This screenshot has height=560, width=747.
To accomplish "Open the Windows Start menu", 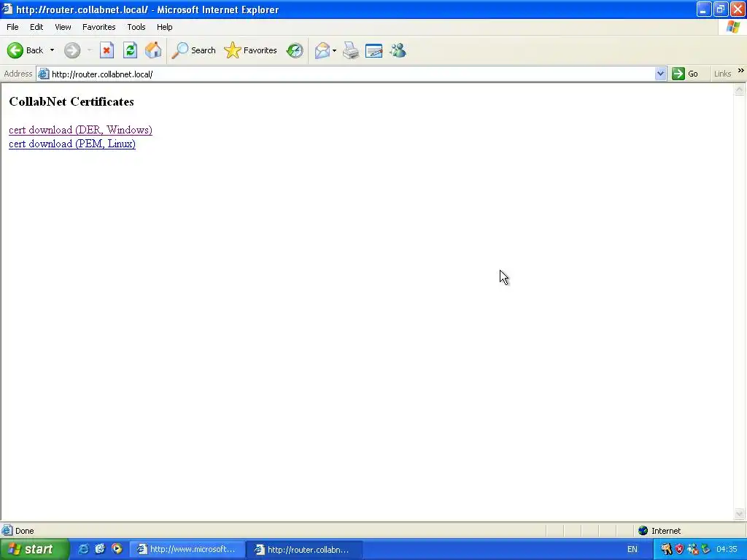I will [x=34, y=550].
